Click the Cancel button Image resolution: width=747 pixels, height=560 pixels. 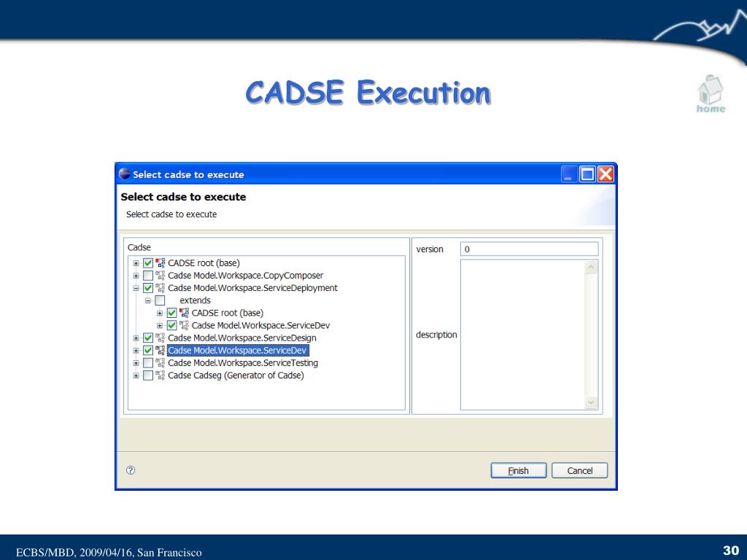pos(580,470)
